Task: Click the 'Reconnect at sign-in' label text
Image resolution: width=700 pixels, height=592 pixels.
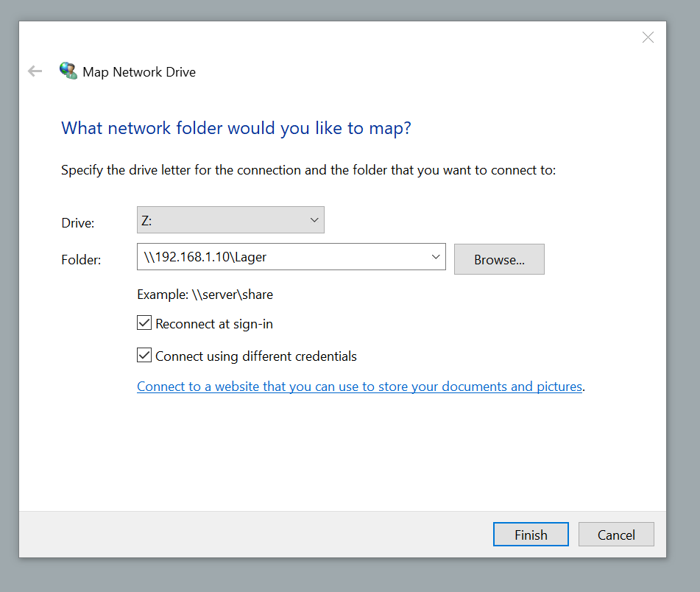Action: [x=213, y=324]
